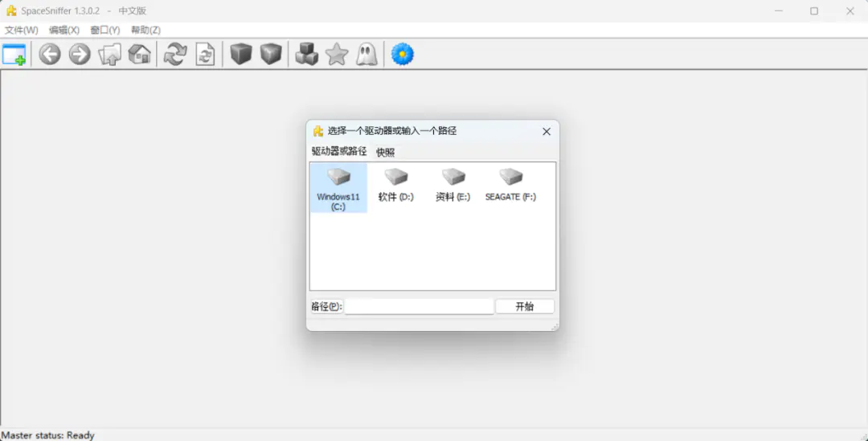Open the 帮助(Z) menu
The height and width of the screenshot is (441, 868).
[x=145, y=30]
